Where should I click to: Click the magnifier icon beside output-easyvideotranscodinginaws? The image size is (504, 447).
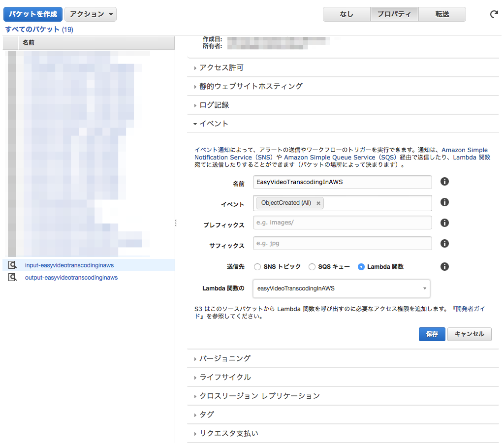pyautogui.click(x=11, y=277)
